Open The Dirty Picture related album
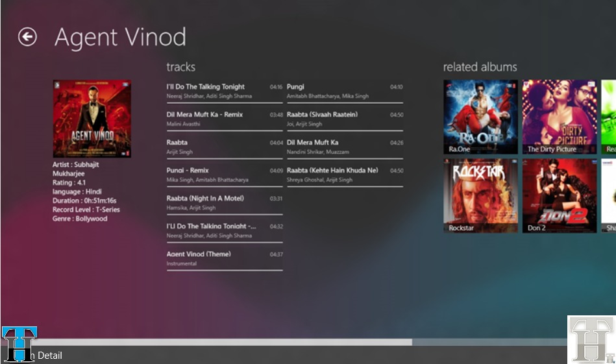 point(560,117)
